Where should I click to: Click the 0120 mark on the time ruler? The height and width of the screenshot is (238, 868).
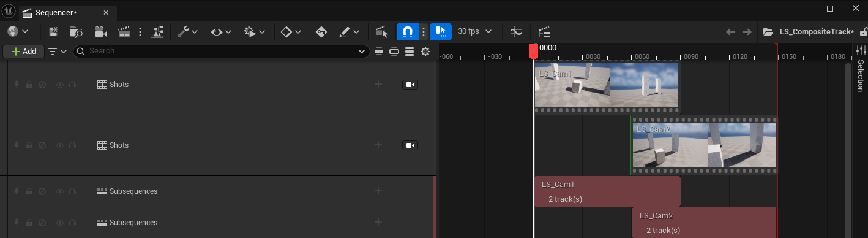739,56
